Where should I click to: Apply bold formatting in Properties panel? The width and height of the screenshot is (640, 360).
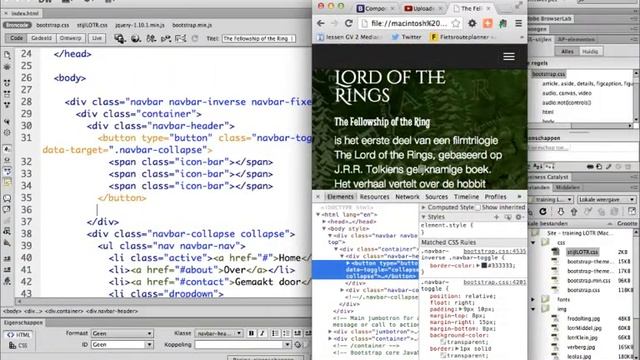click(251, 333)
